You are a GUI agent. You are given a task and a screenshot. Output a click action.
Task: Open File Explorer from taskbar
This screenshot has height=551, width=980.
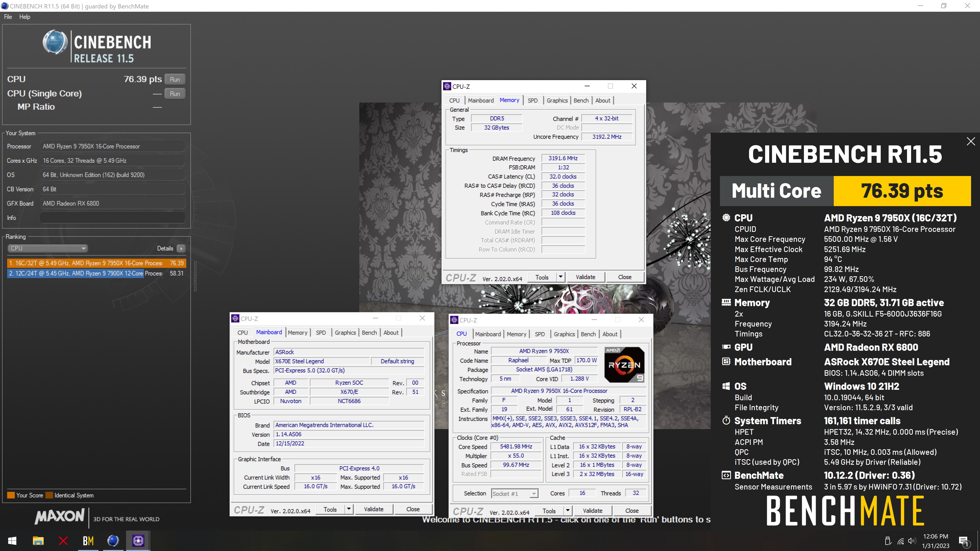(x=38, y=541)
